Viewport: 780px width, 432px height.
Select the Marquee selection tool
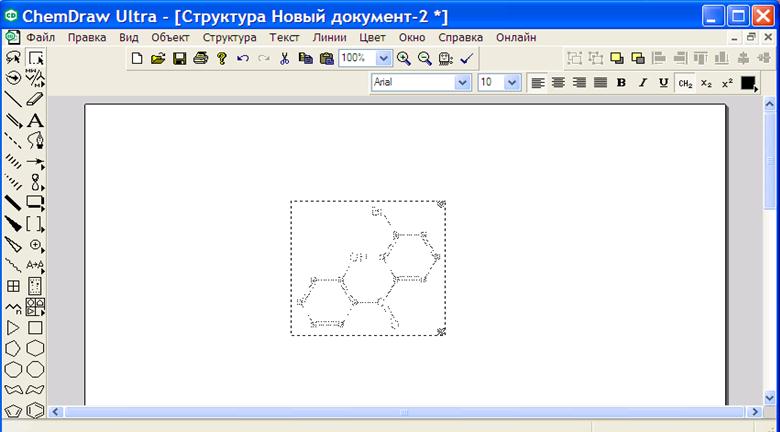tap(35, 58)
